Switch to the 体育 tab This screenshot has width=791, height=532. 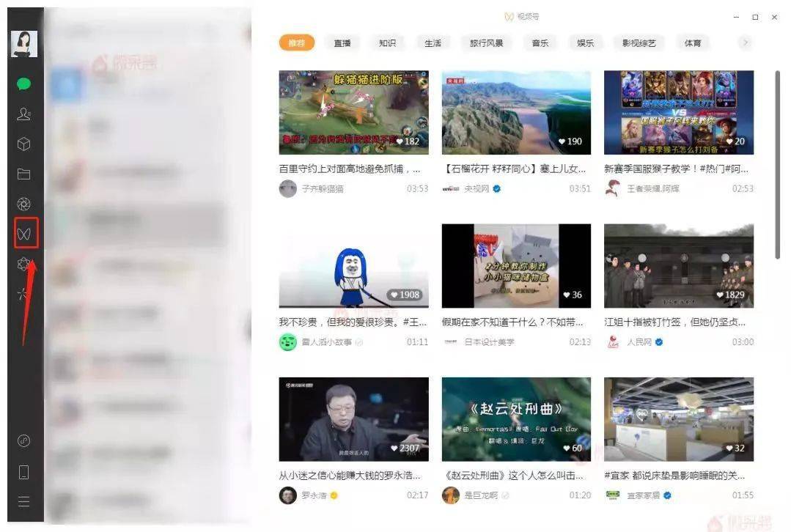(x=692, y=43)
